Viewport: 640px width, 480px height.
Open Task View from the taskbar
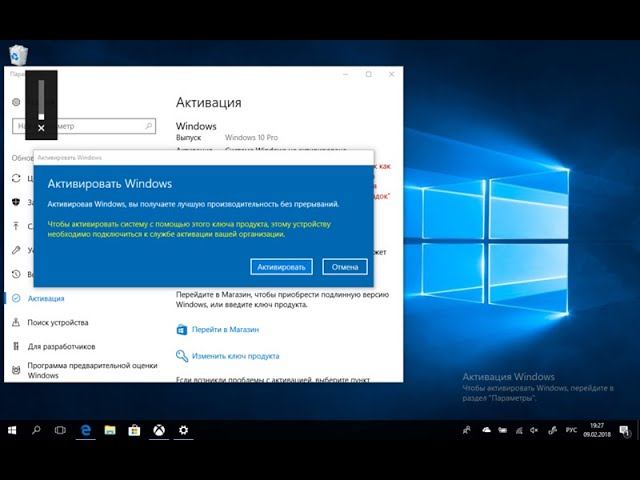(x=60, y=430)
